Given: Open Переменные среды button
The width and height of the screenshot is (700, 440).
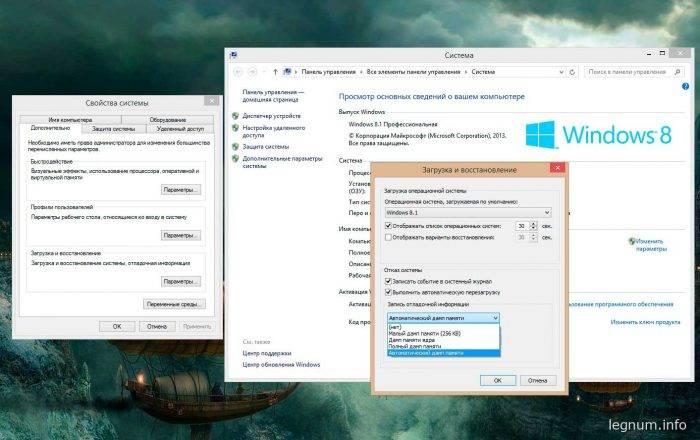Looking at the screenshot, I should tap(175, 304).
